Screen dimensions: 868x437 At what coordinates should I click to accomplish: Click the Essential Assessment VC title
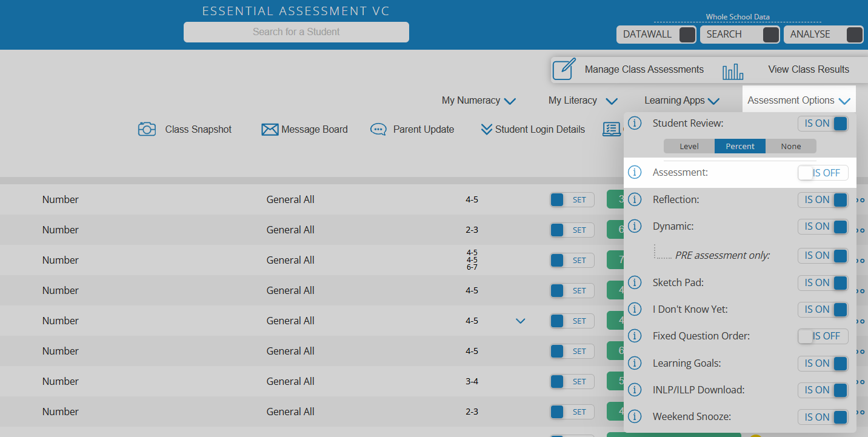tap(296, 11)
